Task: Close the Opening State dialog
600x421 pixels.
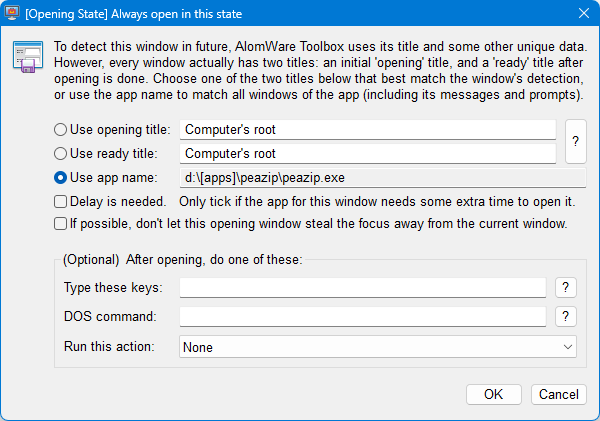Action: (x=582, y=12)
